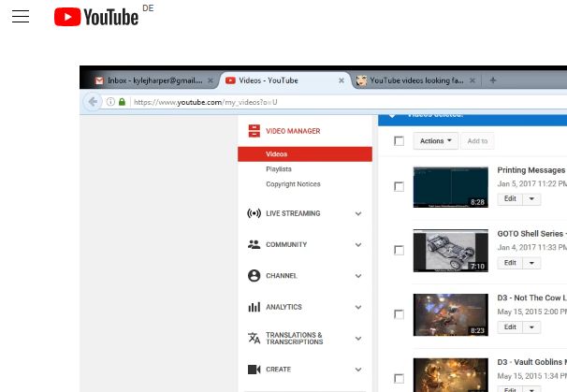Click the YouTube logo

(96, 17)
